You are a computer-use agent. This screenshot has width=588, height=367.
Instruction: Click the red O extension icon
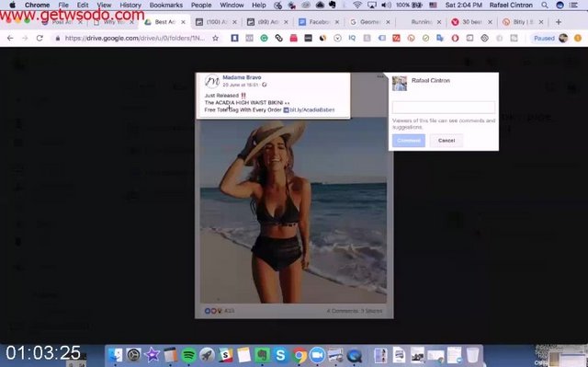455,38
